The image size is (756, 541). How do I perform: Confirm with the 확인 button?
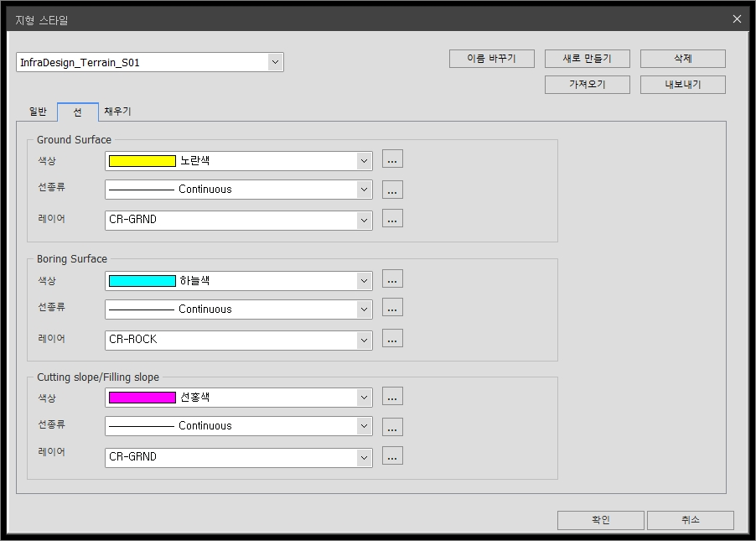pos(600,520)
